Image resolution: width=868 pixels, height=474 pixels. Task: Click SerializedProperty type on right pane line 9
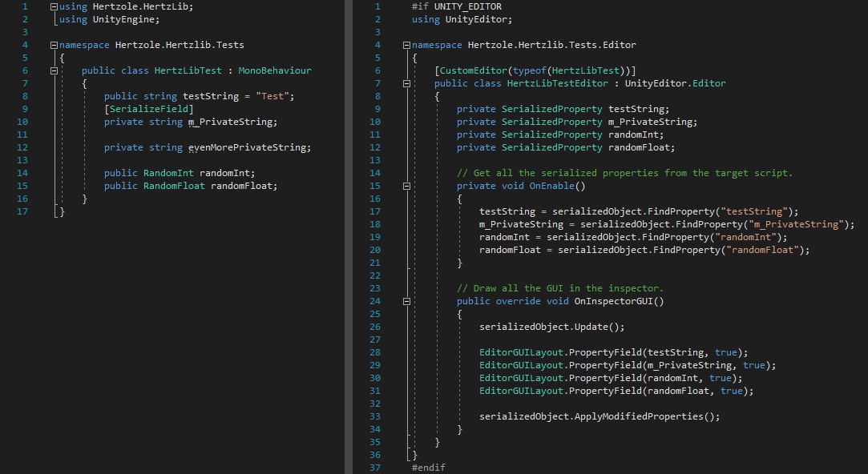pyautogui.click(x=552, y=109)
